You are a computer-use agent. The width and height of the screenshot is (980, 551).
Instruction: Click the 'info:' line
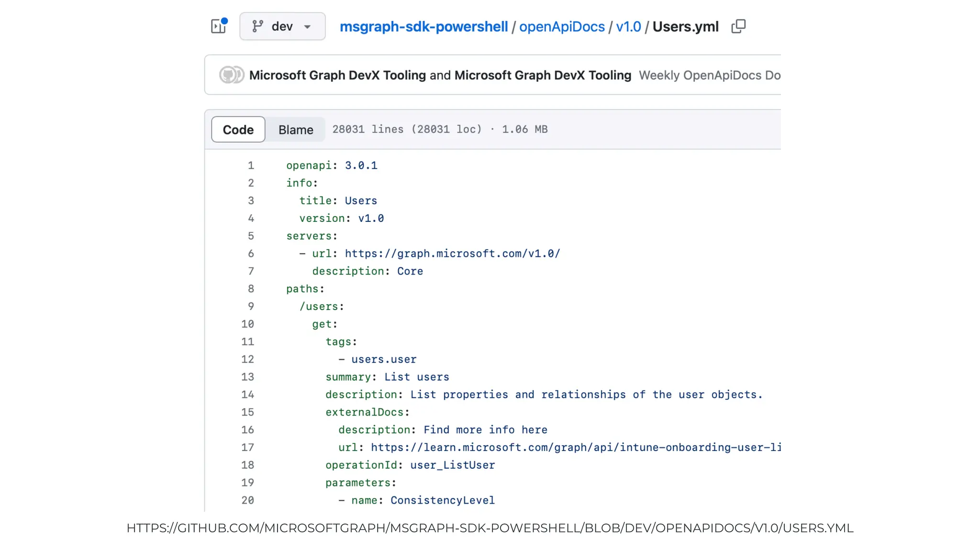pos(302,183)
